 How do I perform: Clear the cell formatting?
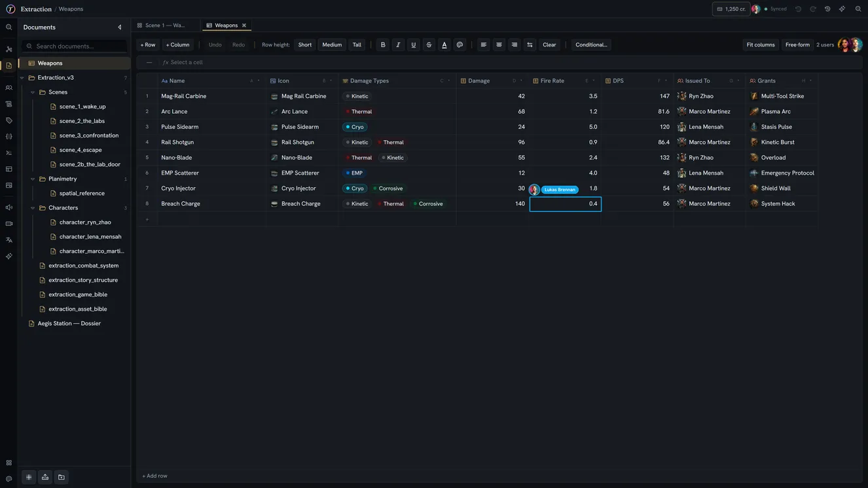pyautogui.click(x=549, y=45)
